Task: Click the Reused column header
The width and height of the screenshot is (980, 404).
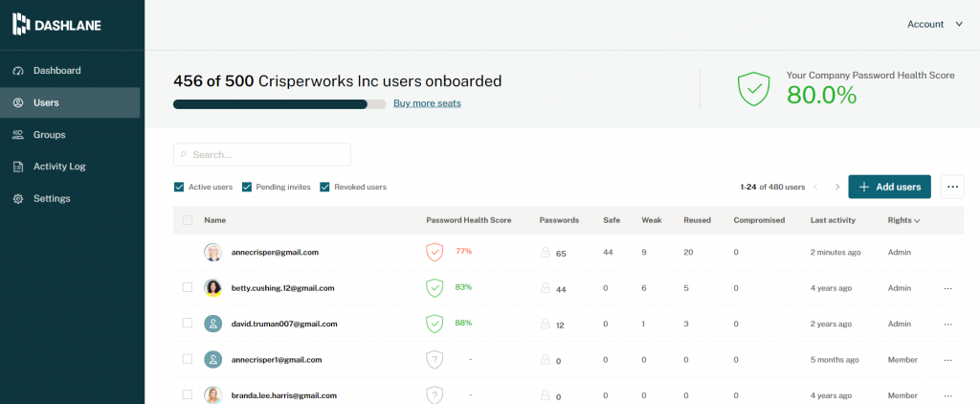Action: click(697, 220)
